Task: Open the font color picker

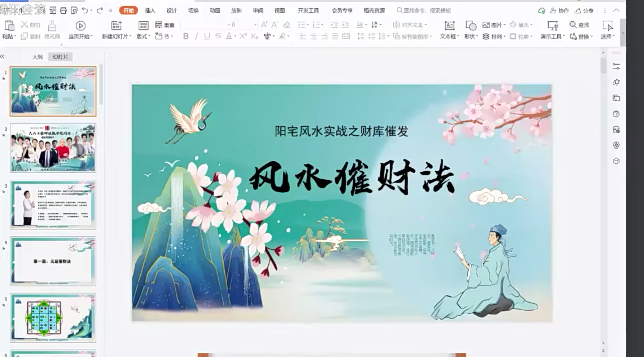Action: 235,36
